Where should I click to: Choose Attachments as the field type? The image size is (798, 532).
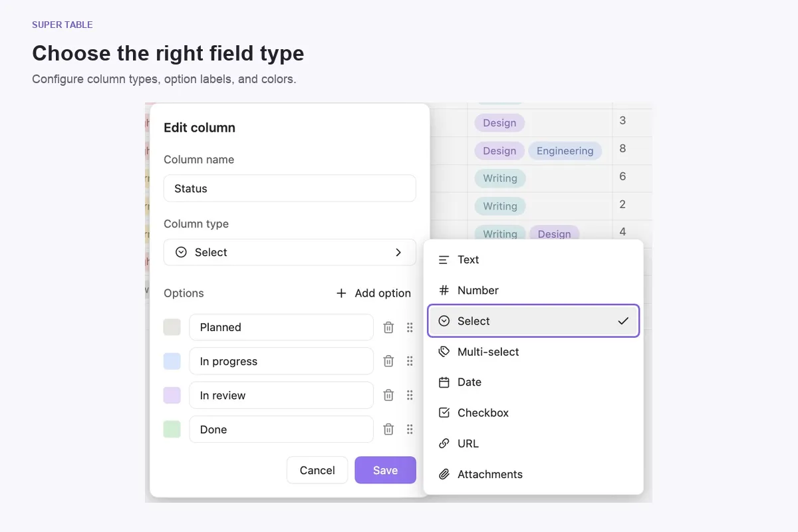[533, 474]
